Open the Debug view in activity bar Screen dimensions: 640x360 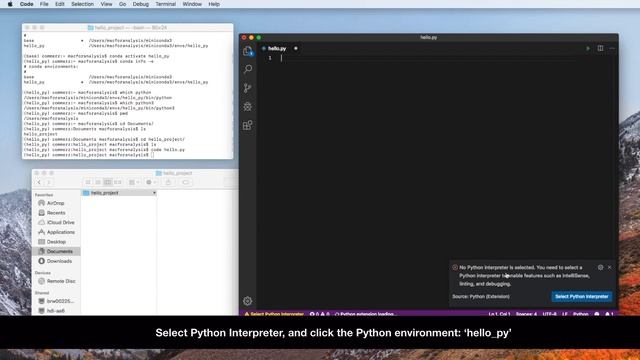click(248, 107)
